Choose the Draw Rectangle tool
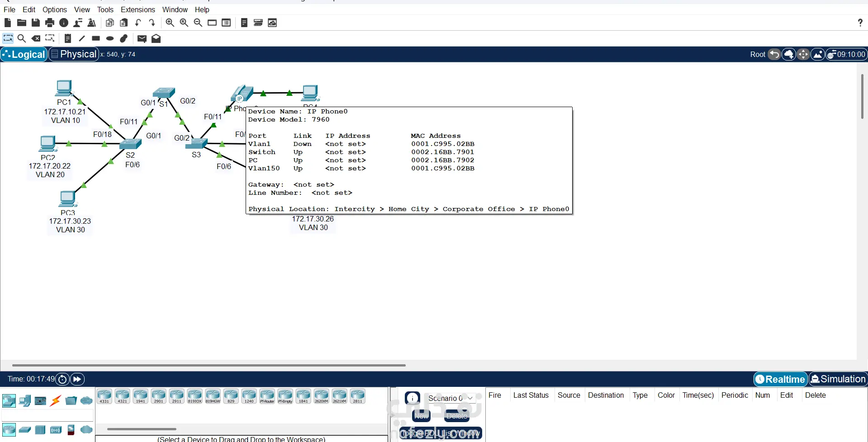Image resolution: width=868 pixels, height=442 pixels. (96, 38)
